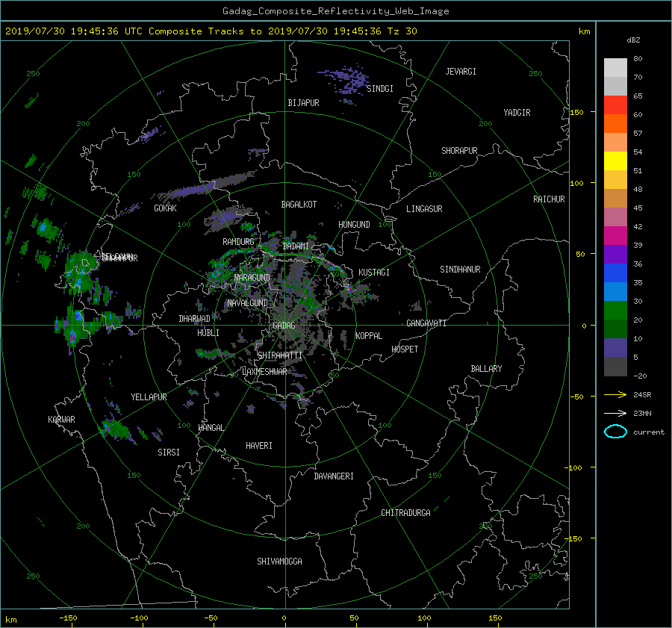672x628 pixels.
Task: Click the KUSTAGI city label
Action: 374,273
